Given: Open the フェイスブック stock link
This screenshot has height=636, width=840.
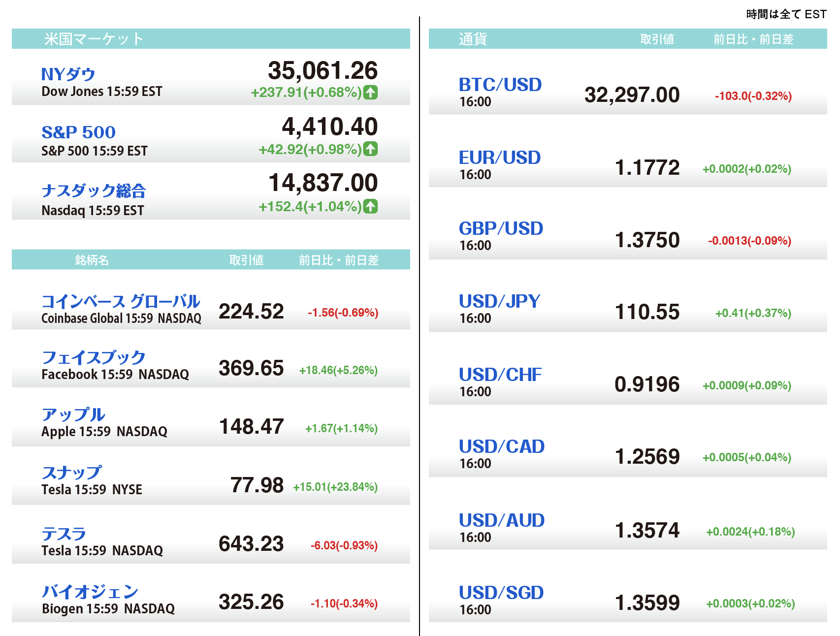Looking at the screenshot, I should click(94, 357).
